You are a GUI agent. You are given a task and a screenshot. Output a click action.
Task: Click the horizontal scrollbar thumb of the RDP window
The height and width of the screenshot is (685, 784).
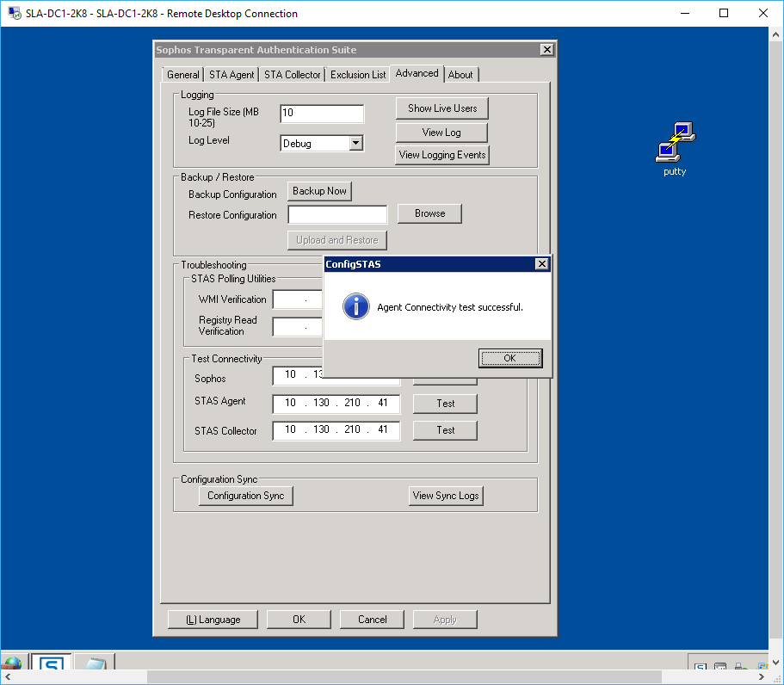click(x=404, y=677)
